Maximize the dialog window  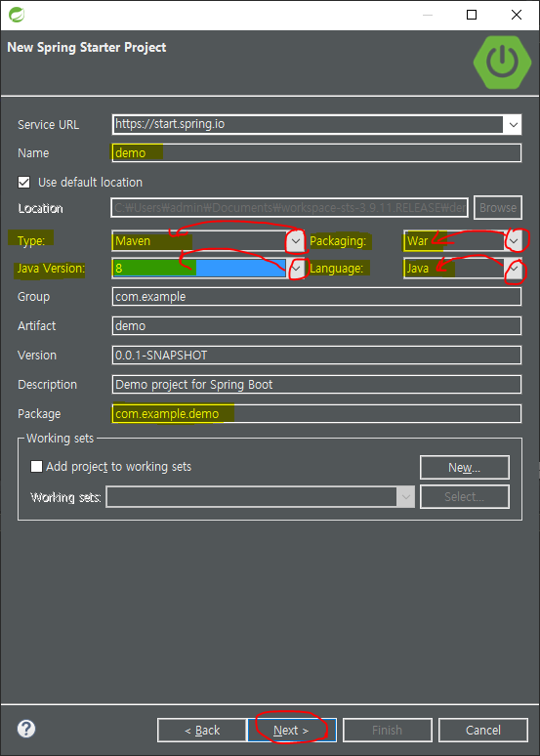(x=472, y=15)
